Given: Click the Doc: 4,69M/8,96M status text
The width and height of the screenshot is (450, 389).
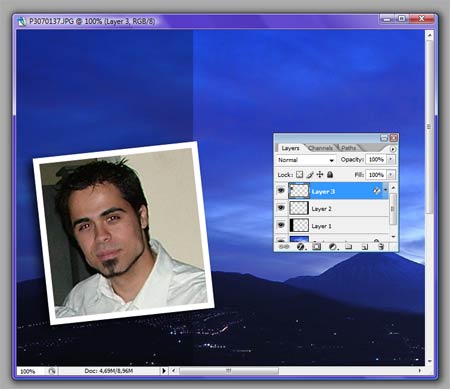Looking at the screenshot, I should tap(109, 371).
